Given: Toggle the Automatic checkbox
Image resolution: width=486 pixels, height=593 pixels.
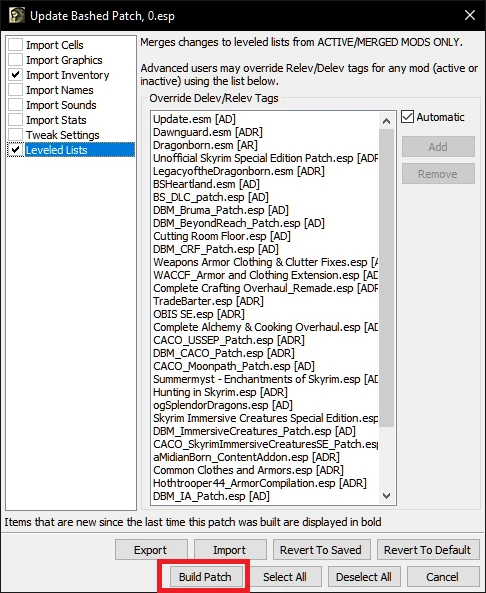Looking at the screenshot, I should (x=407, y=117).
